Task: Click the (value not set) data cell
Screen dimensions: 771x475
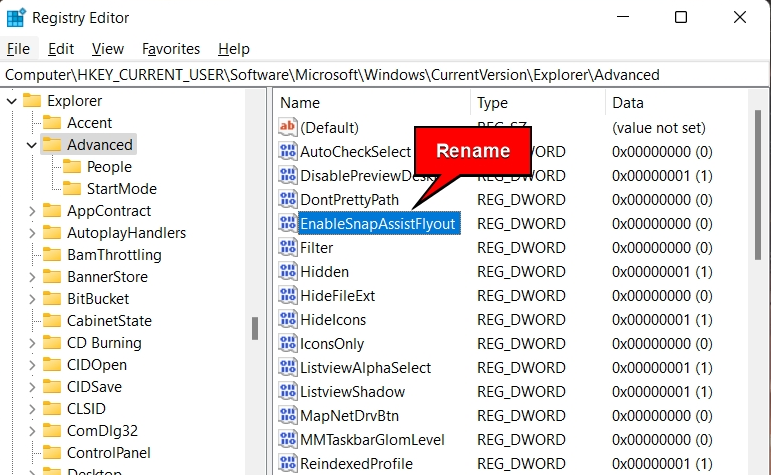Action: tap(659, 128)
